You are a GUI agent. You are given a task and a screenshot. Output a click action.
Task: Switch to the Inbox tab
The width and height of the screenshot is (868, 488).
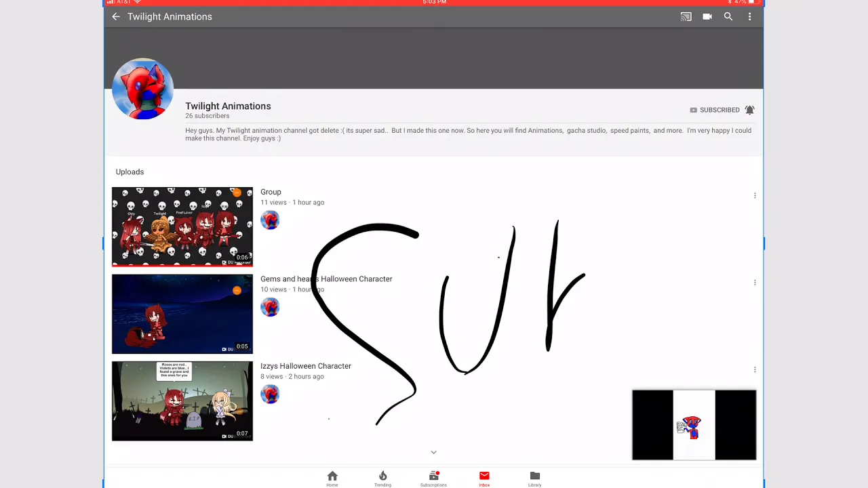pos(484,479)
